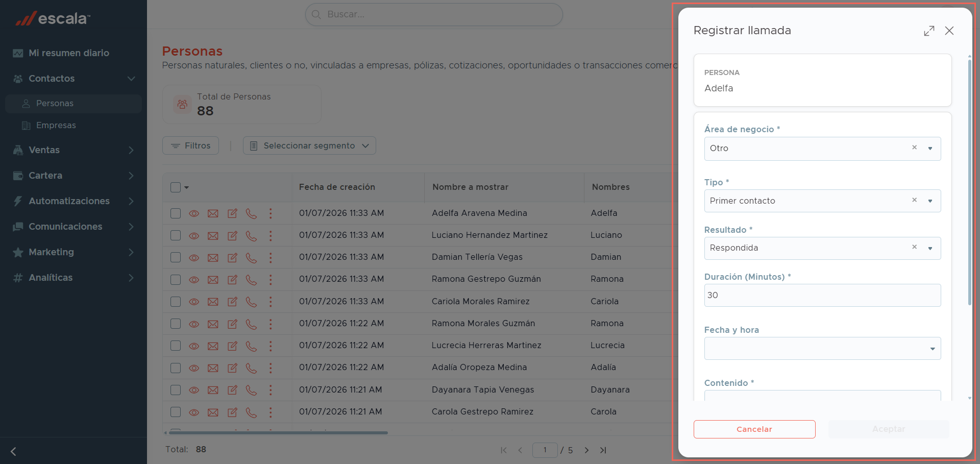Screen dimensions: 980x464
Task: Check the box for Ramona Gestrepo Guzmán
Action: (176, 280)
